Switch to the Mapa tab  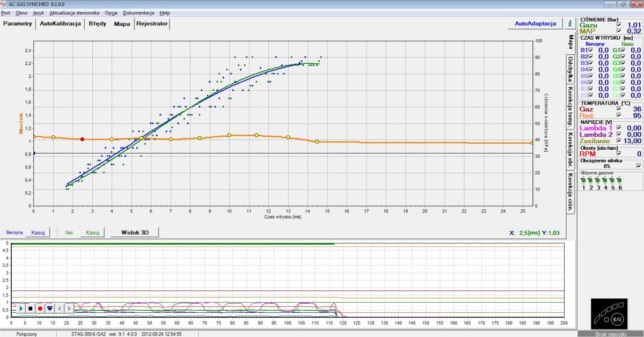pos(122,24)
